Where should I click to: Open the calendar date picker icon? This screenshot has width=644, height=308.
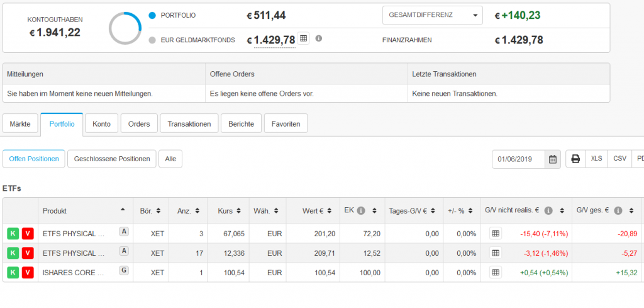pos(552,159)
